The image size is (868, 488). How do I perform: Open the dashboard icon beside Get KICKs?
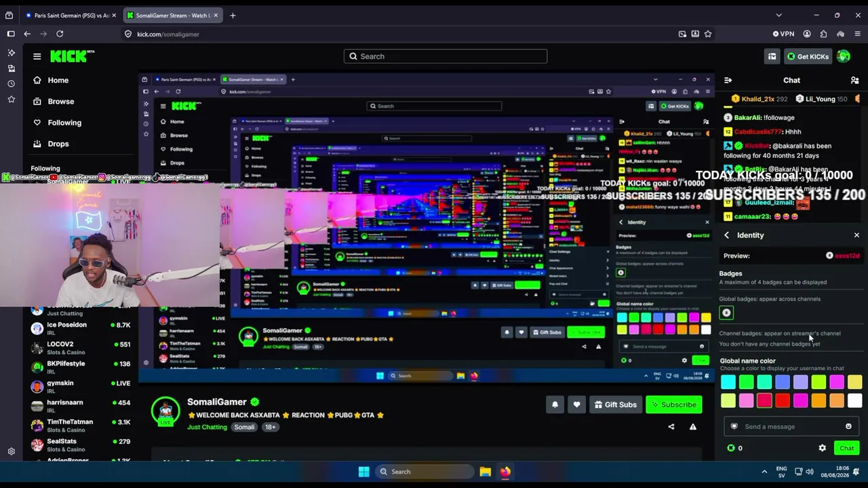click(772, 56)
